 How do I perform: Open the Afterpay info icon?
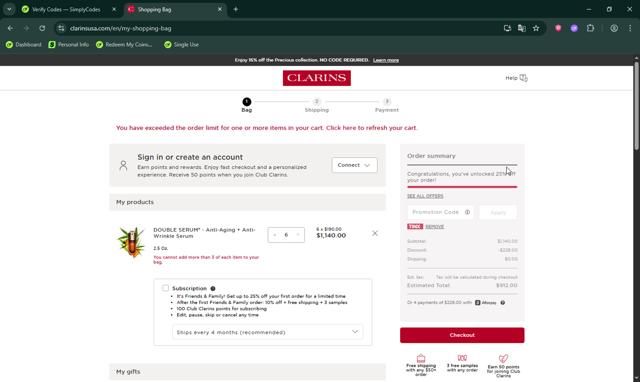pyautogui.click(x=503, y=303)
